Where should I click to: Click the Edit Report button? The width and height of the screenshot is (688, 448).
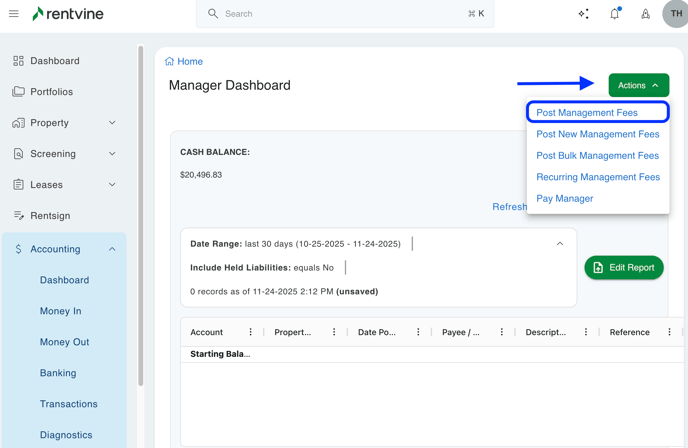coord(624,268)
